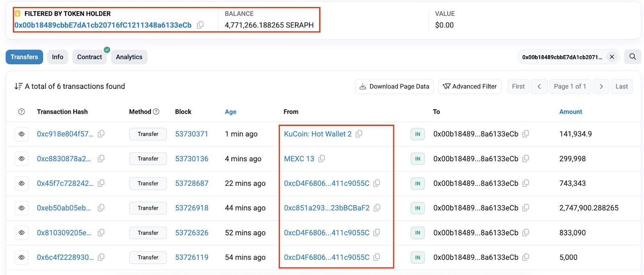The width and height of the screenshot is (644, 275).
Task: Go to previous page chevron
Action: point(539,86)
